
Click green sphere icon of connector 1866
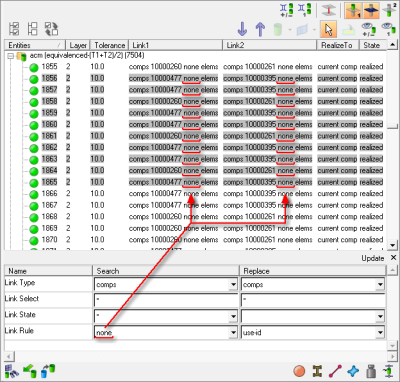[34, 194]
